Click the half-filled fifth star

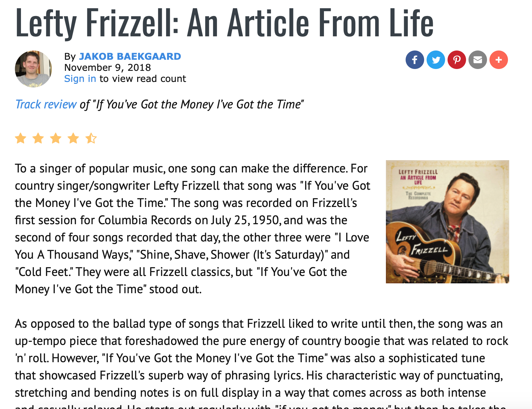[91, 138]
